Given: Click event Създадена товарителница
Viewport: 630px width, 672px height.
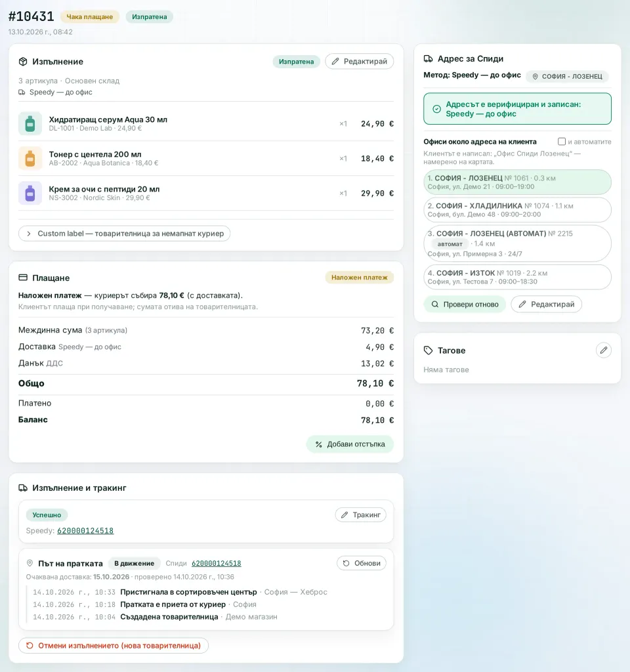Looking at the screenshot, I should tap(169, 617).
